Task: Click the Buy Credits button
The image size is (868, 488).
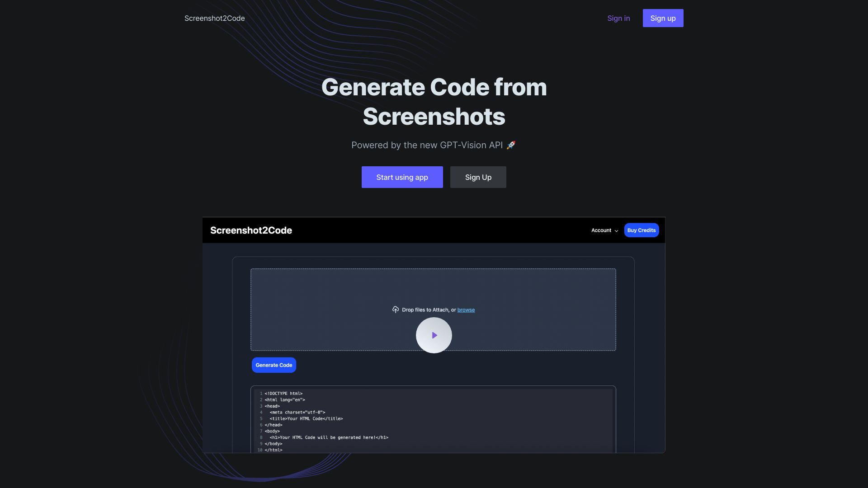Action: coord(642,230)
